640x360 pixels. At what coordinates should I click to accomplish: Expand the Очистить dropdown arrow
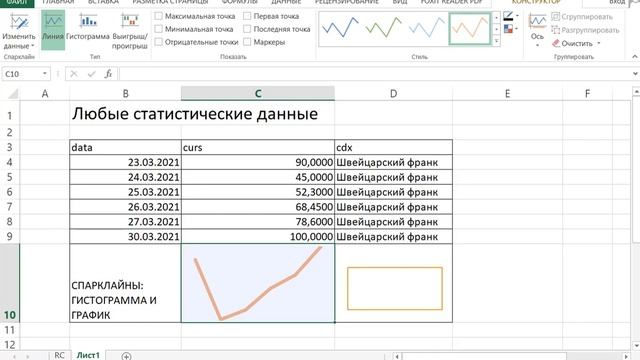tap(599, 43)
